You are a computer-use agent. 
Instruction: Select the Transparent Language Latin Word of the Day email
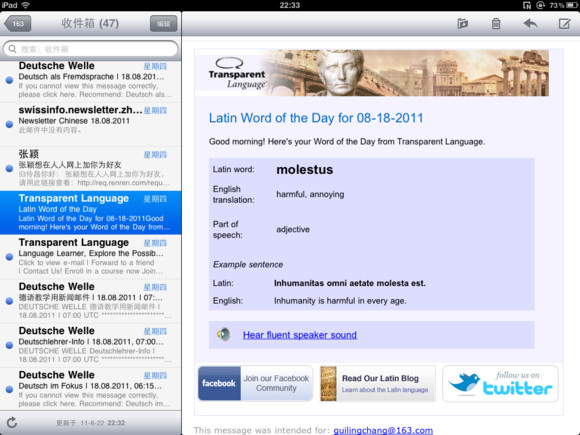click(91, 213)
